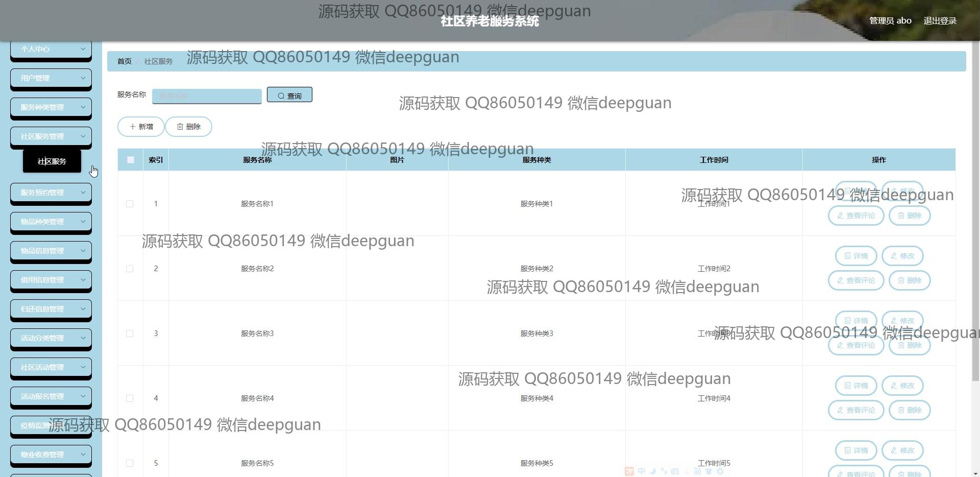This screenshot has width=980, height=477.
Task: Check the checkbox for row 服务名称4
Action: [130, 398]
